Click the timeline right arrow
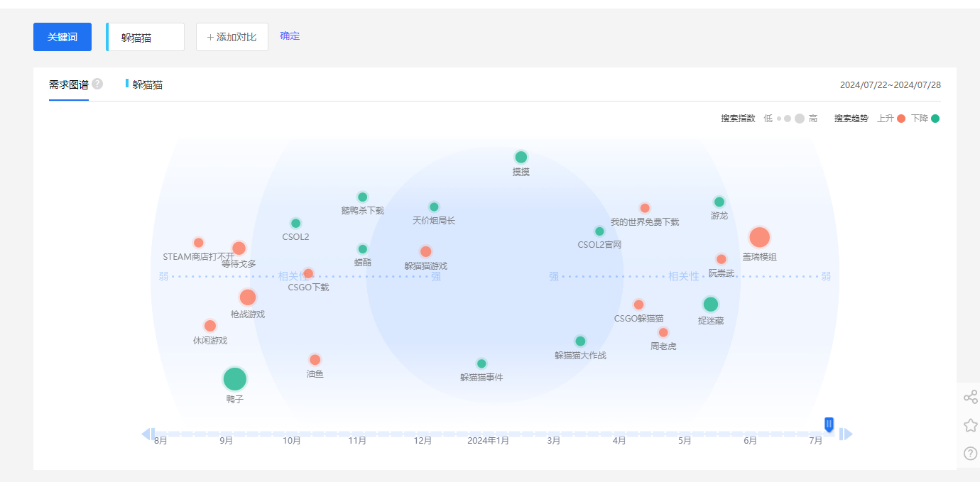 846,434
